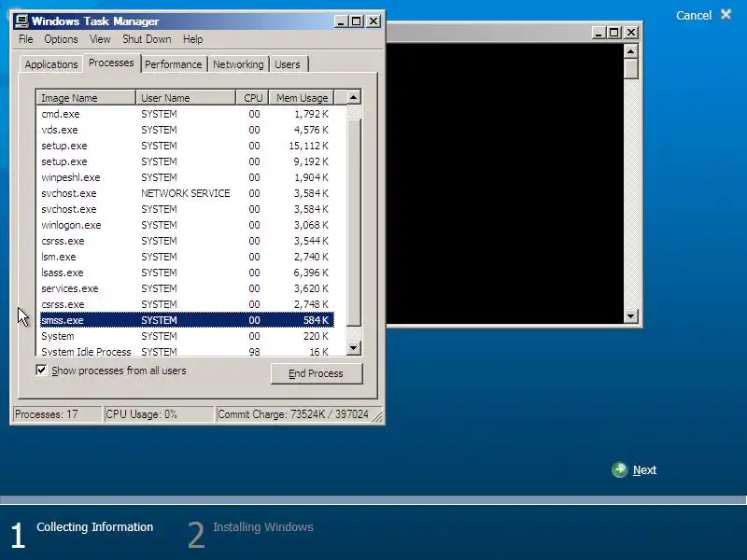Click the green Next arrow icon
This screenshot has height=560, width=747.
tap(619, 470)
